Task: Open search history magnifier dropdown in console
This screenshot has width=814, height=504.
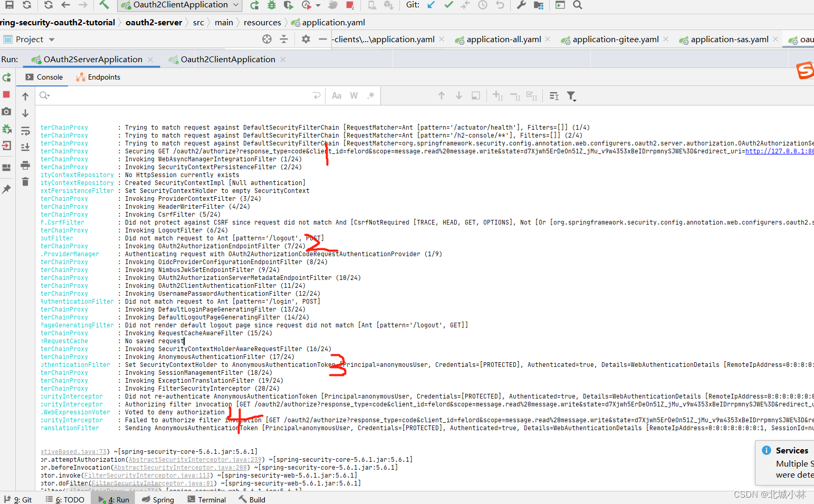Action: pyautogui.click(x=44, y=95)
